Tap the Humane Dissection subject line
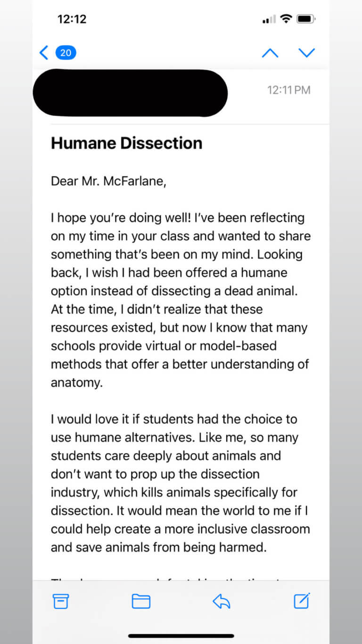The width and height of the screenshot is (362, 644). (x=126, y=143)
